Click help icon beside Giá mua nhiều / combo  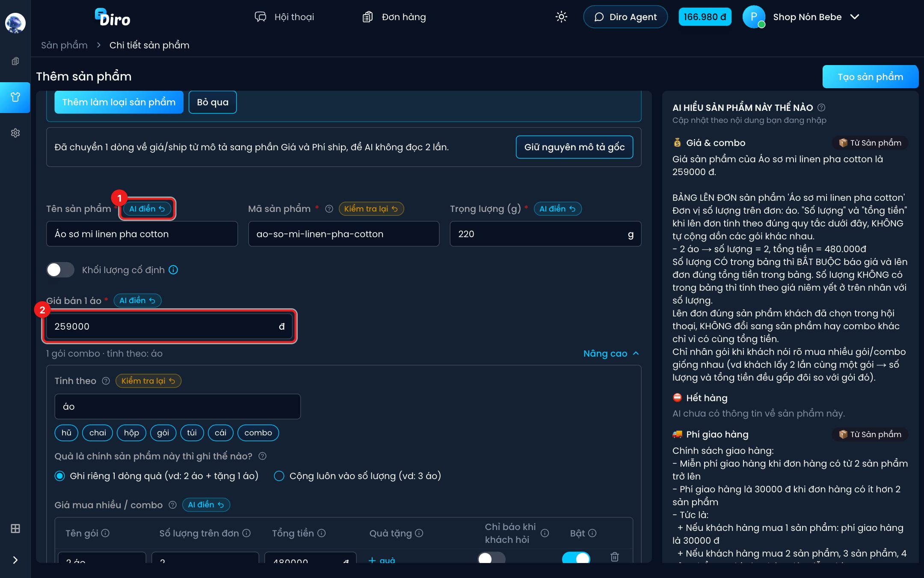point(172,505)
